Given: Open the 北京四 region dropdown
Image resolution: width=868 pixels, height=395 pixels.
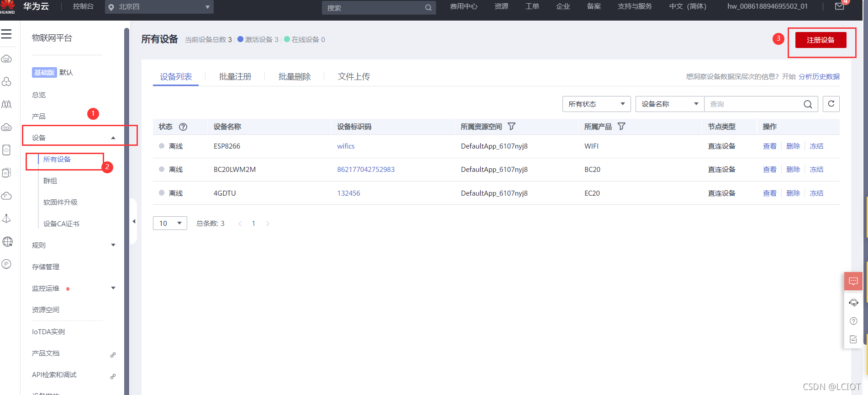Looking at the screenshot, I should tap(159, 7).
